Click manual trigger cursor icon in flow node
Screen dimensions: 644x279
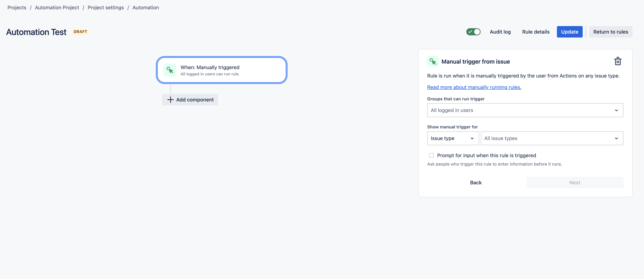point(170,70)
